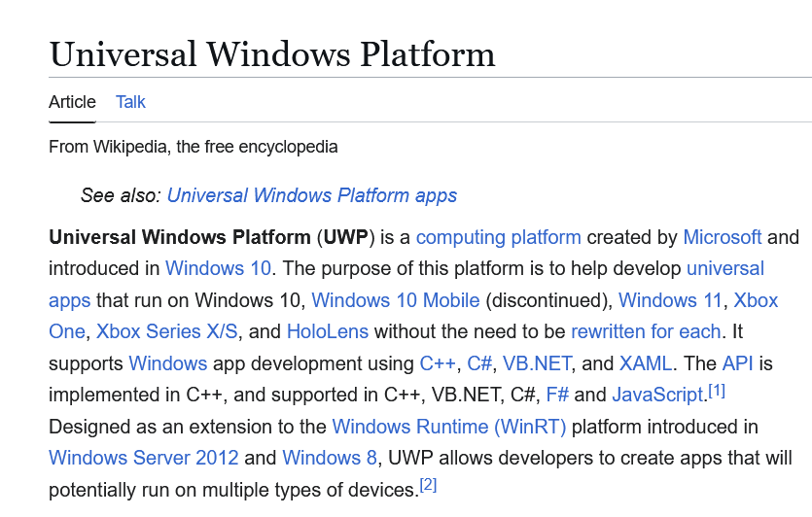Open Universal Windows Platform apps link
Viewport: 812px width, 517px height.
[x=311, y=195]
